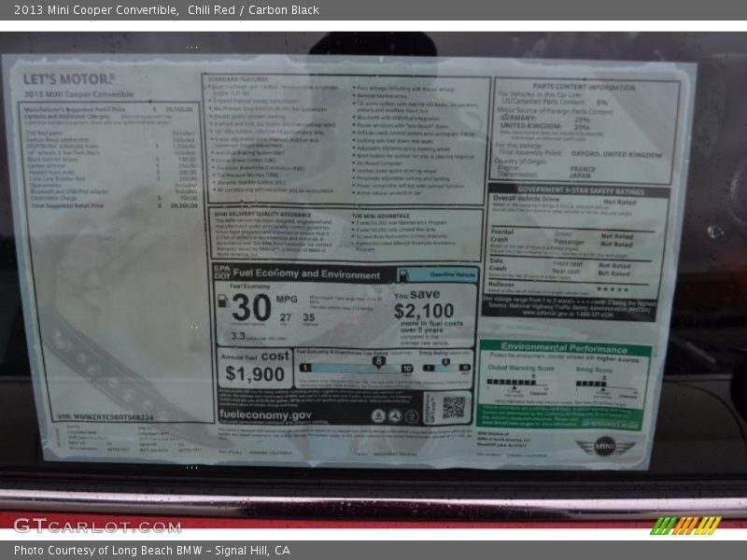747x560 pixels.
Task: Click the '$2,100' fuel savings amount
Action: tap(424, 311)
